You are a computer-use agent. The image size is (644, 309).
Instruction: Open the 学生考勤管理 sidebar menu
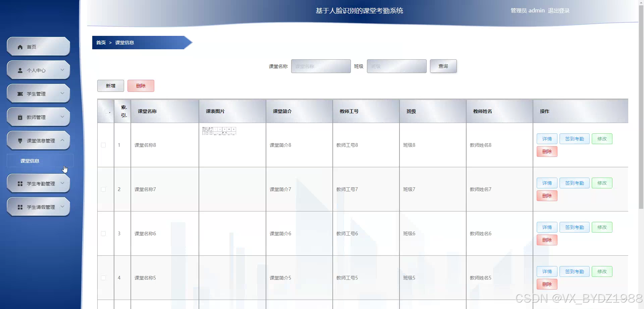click(x=38, y=183)
